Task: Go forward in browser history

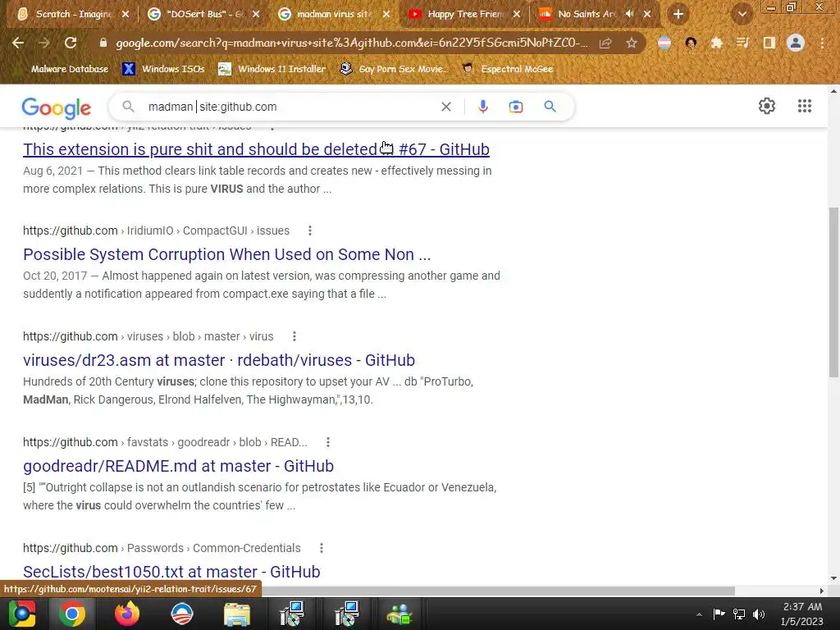Action: (x=44, y=43)
